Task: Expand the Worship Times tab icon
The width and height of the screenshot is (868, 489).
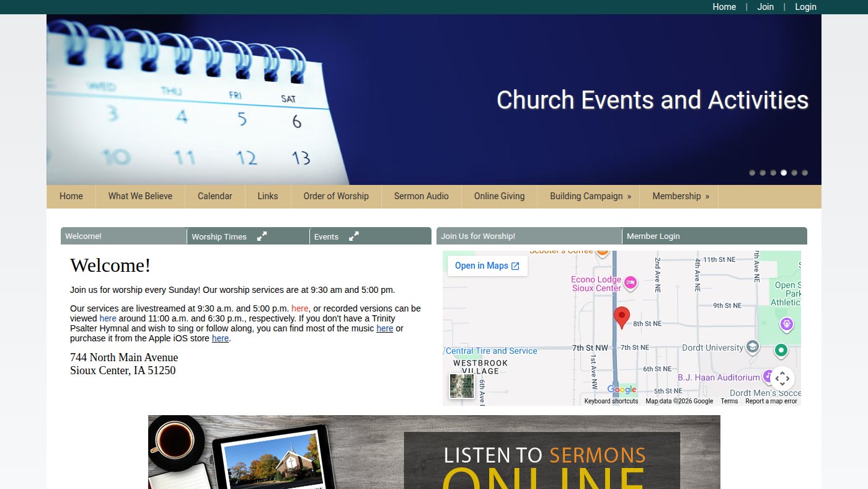Action: [262, 236]
